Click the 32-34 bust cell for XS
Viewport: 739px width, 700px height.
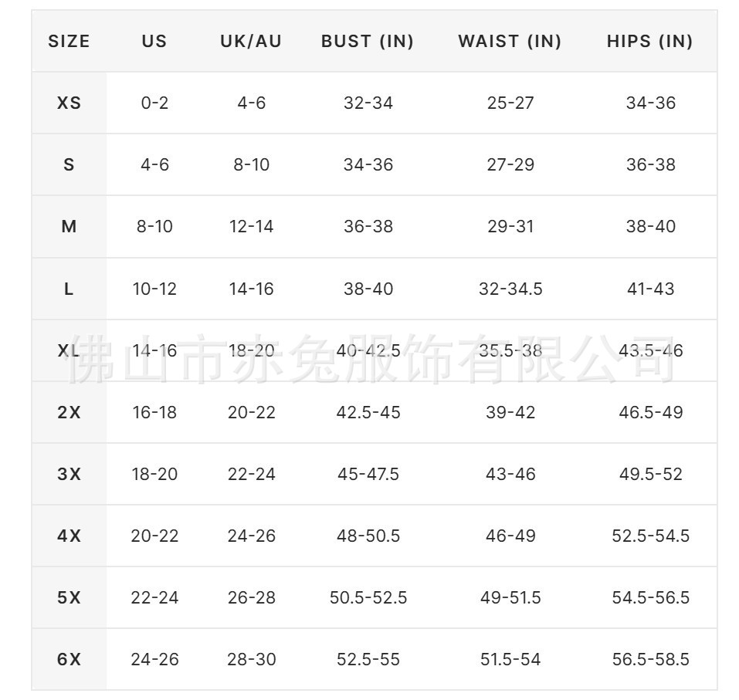click(x=368, y=103)
